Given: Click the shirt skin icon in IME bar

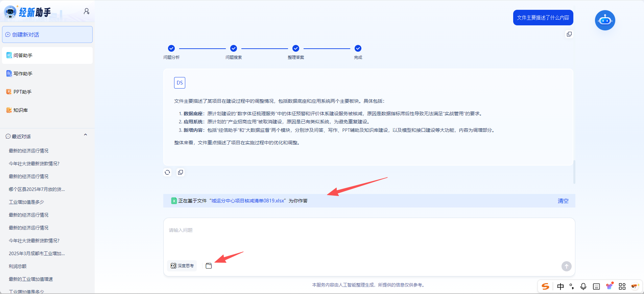Looking at the screenshot, I should pos(610,286).
